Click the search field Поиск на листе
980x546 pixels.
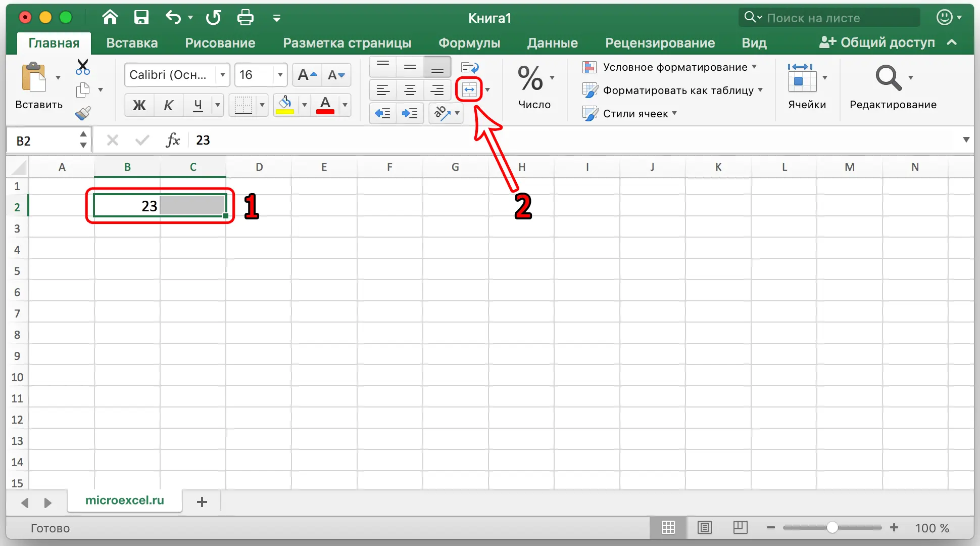[829, 18]
